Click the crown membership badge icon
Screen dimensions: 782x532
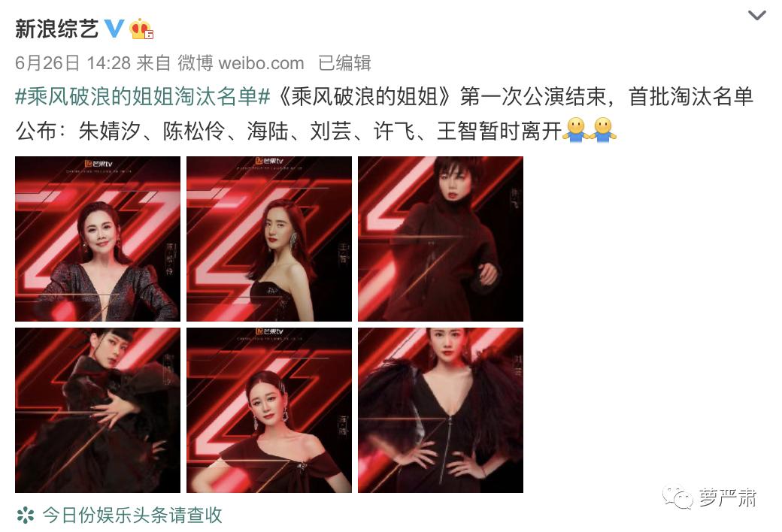coord(141,29)
